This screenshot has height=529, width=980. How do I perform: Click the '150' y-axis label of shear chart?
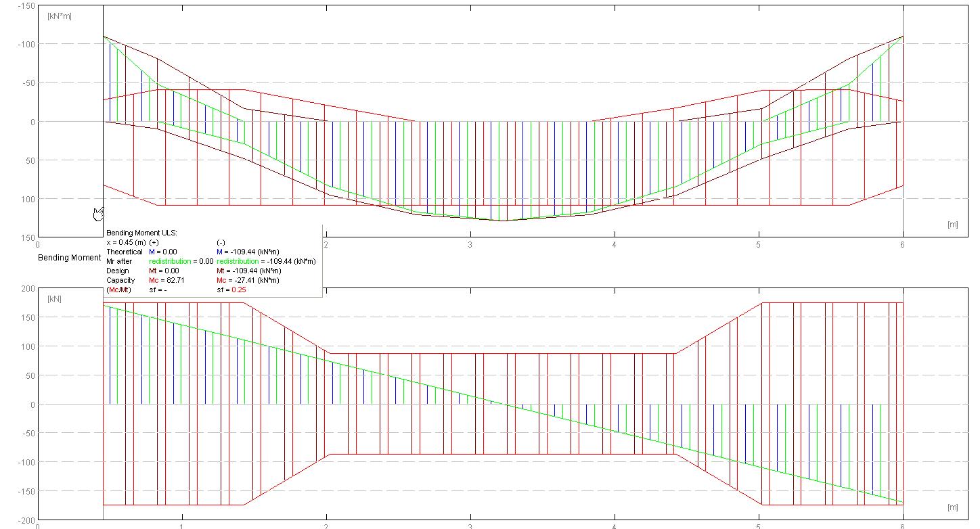pos(28,317)
